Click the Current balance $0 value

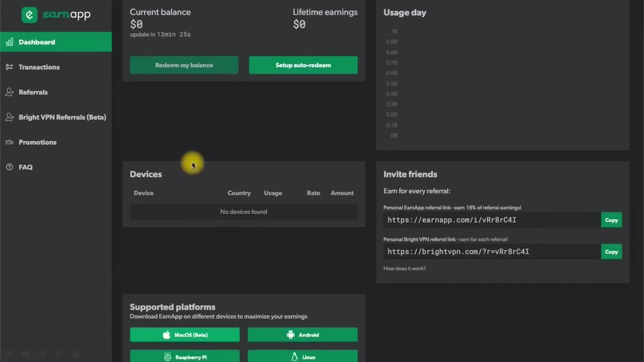(x=136, y=24)
